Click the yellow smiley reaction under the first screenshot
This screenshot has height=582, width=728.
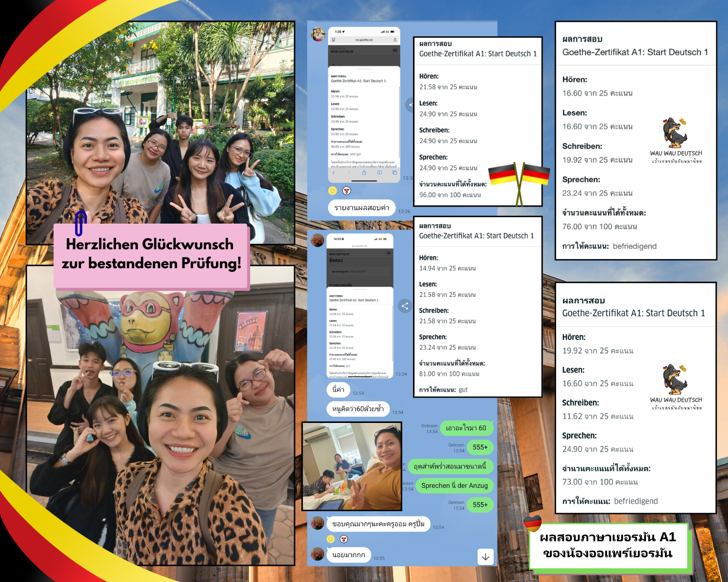point(332,191)
